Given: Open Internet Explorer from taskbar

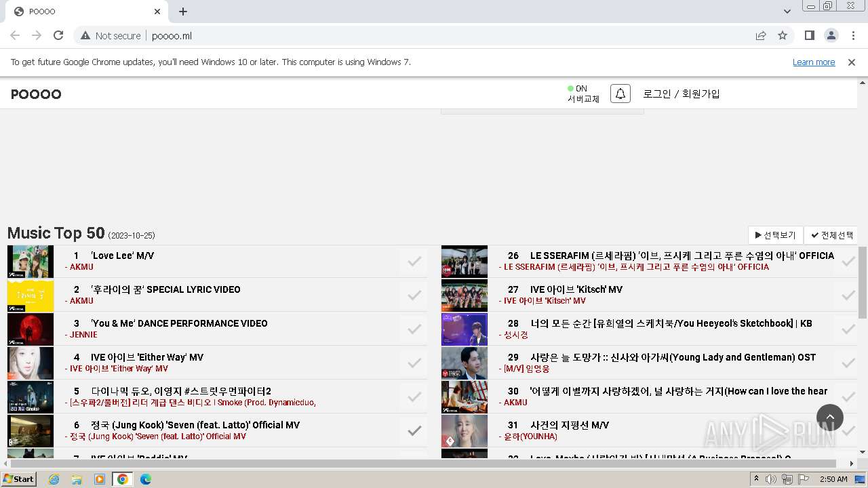Looking at the screenshot, I should coord(54,479).
